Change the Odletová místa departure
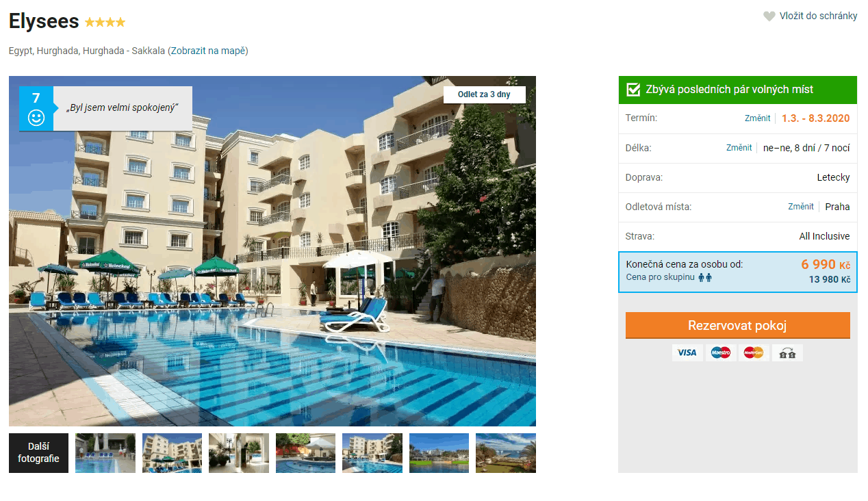Image resolution: width=868 pixels, height=501 pixels. click(x=800, y=207)
